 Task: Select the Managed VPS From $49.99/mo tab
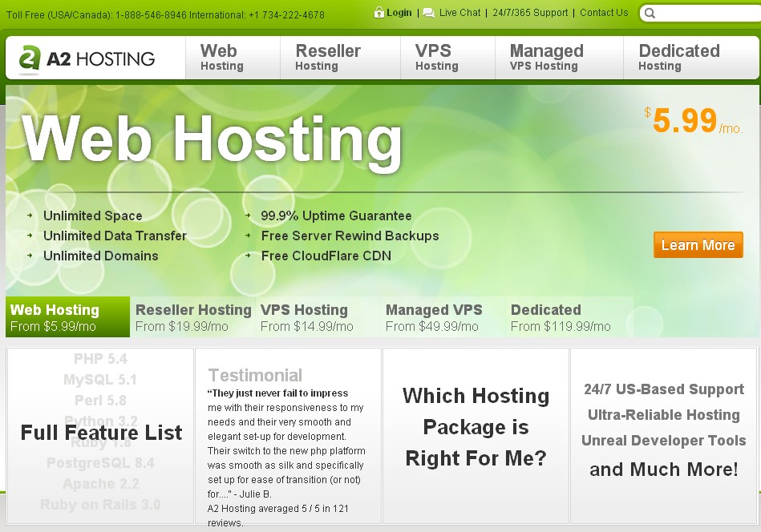(443, 316)
